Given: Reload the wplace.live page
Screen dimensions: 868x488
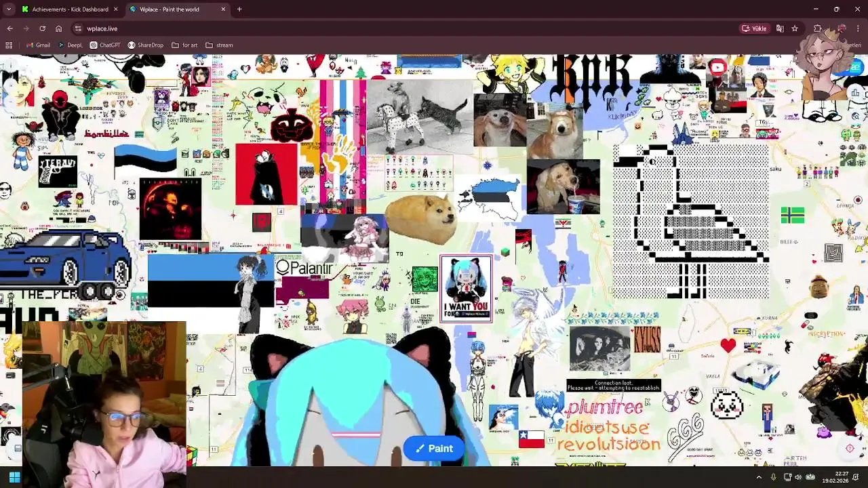Looking at the screenshot, I should pyautogui.click(x=42, y=28).
